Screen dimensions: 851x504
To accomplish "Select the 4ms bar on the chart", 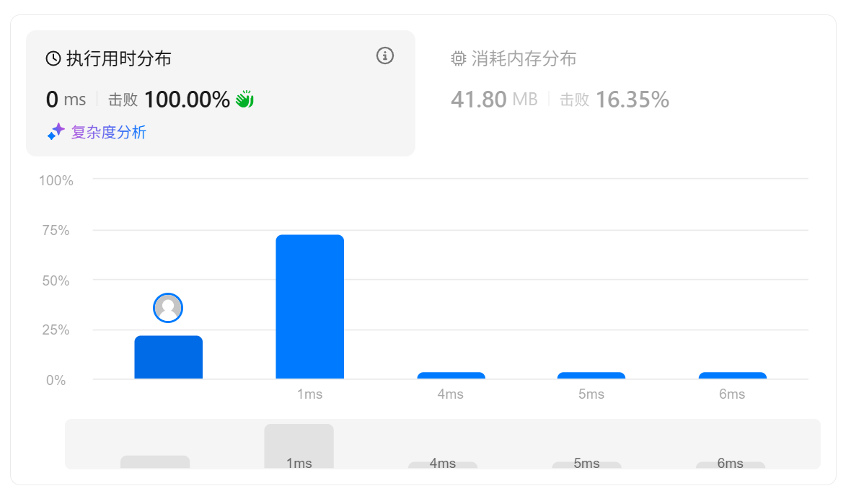I will (x=451, y=376).
